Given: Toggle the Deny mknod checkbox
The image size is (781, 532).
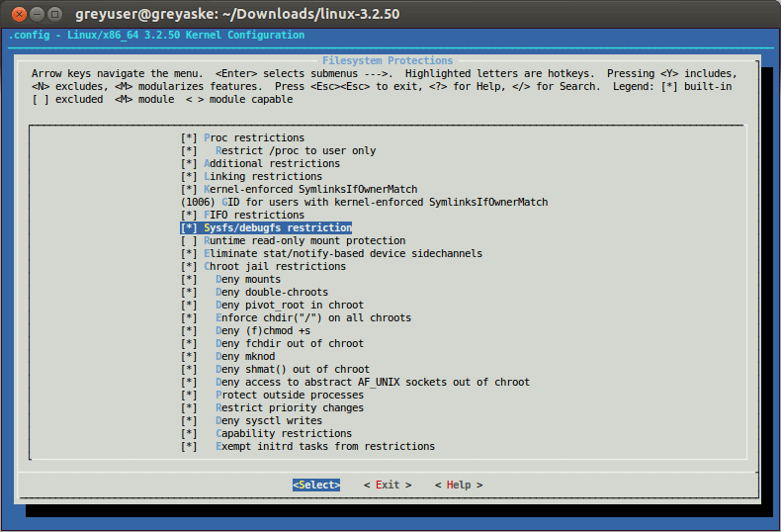Looking at the screenshot, I should 189,357.
